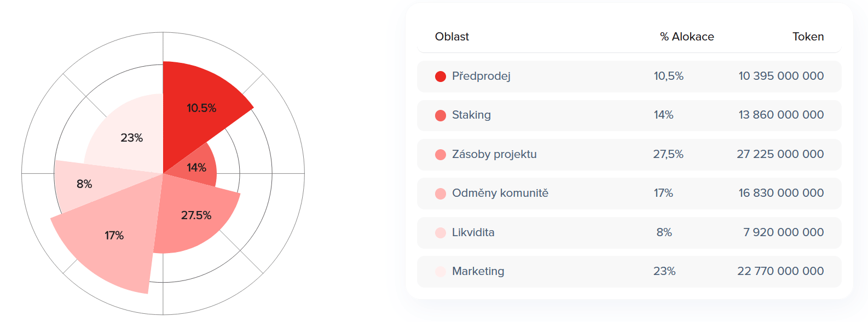Click the Zásoby projektu legend dot
Image resolution: width=868 pixels, height=322 pixels.
(x=441, y=155)
